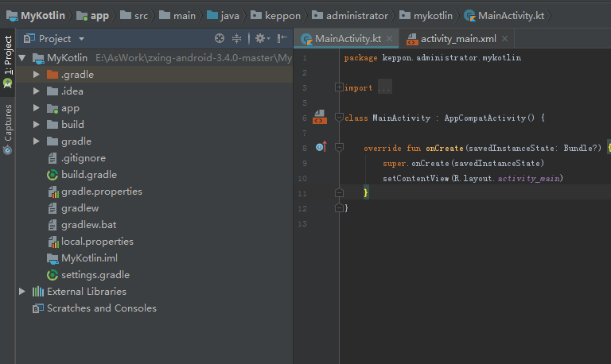
Task: Expand the build folder
Action: tap(37, 125)
